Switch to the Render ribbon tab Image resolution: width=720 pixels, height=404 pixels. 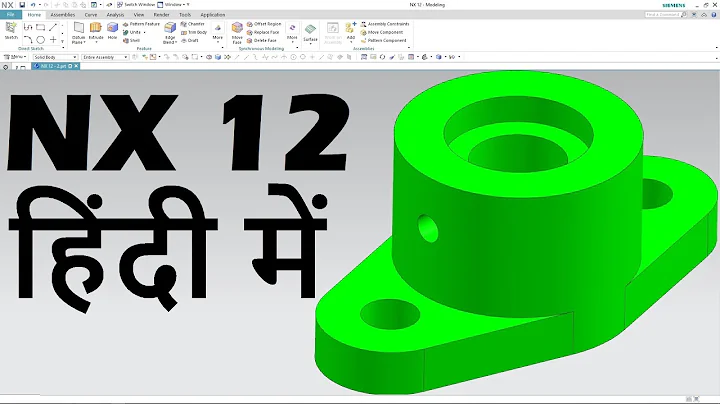[161, 15]
